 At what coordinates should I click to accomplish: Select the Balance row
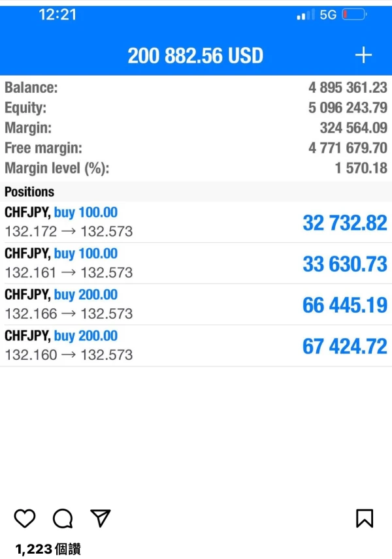tap(196, 88)
